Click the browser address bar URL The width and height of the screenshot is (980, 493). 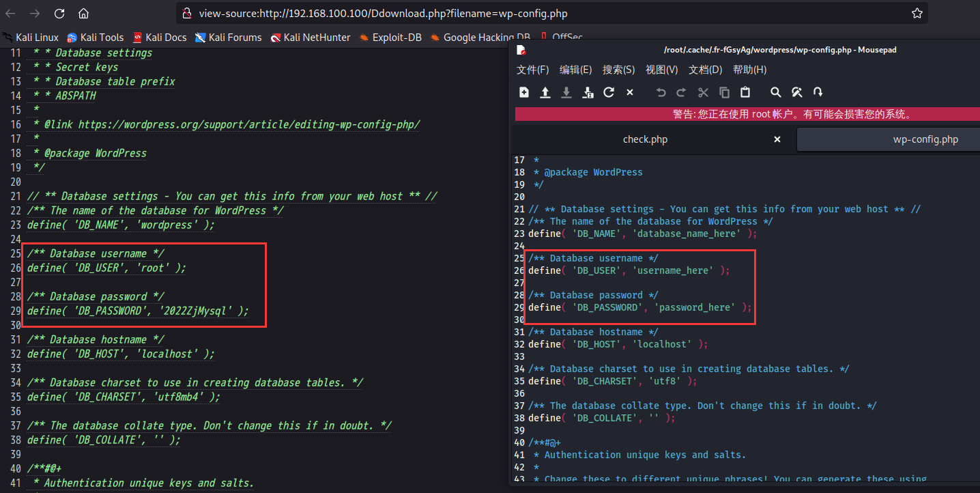pos(383,13)
